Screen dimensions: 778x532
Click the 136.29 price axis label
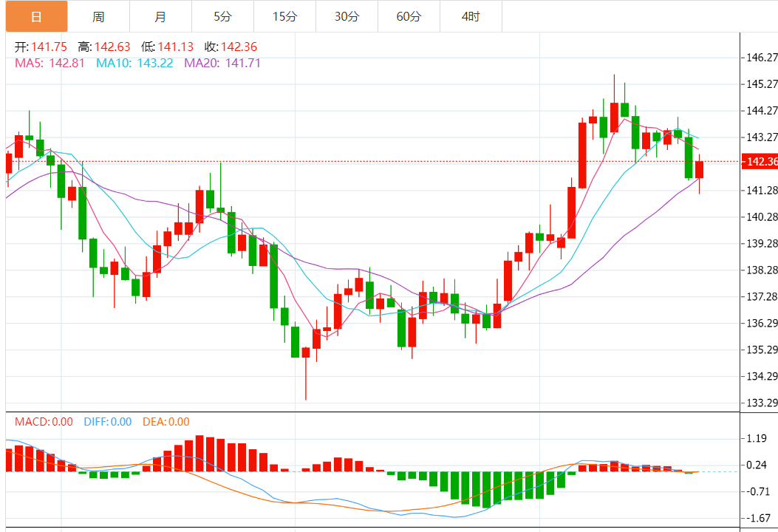(762, 323)
